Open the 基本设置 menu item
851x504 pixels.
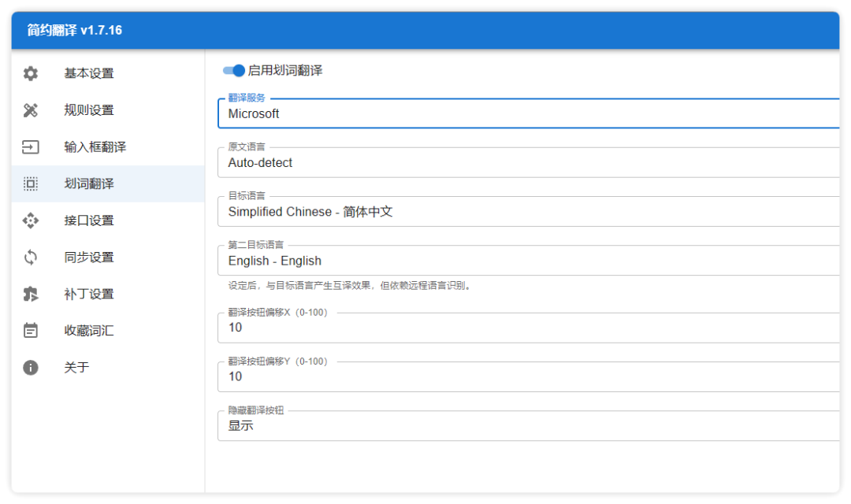[108, 73]
